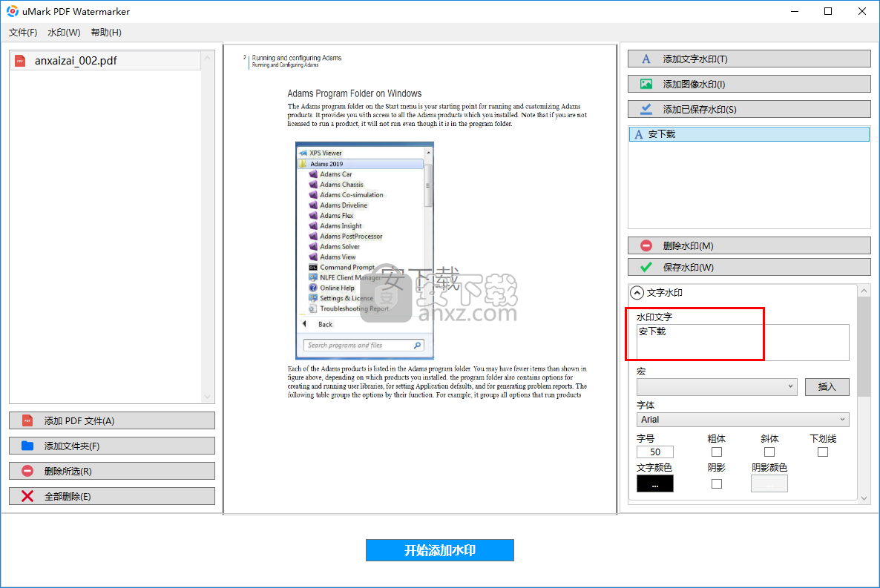Click the Add Saved Watermark checkmark icon
The width and height of the screenshot is (880, 588).
point(646,110)
